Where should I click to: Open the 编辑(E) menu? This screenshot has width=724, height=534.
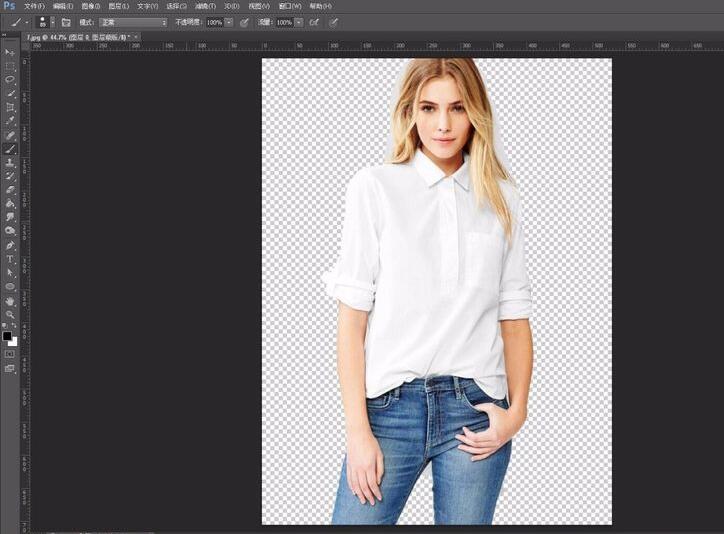tap(63, 6)
